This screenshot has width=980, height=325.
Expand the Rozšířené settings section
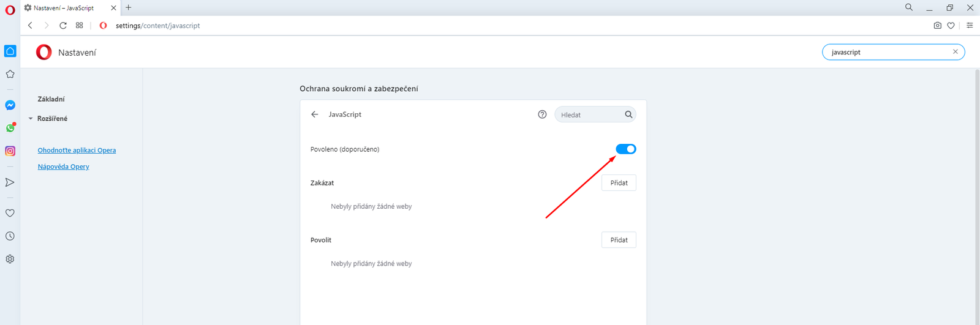pos(51,119)
